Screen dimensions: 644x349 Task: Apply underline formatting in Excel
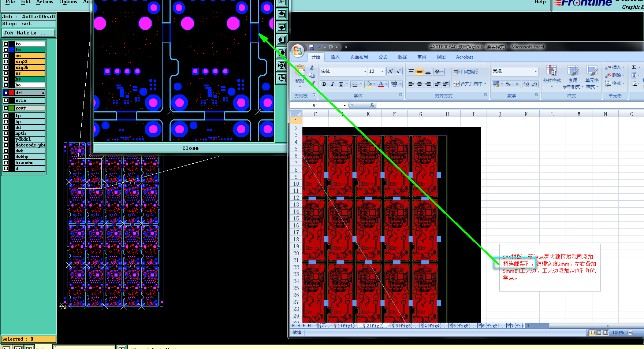[x=341, y=84]
